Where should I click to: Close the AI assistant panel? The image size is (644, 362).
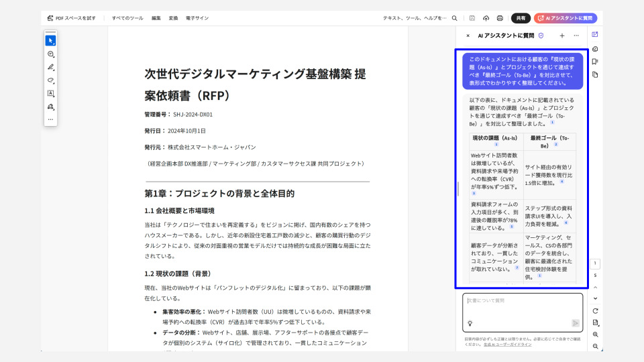pos(468,36)
